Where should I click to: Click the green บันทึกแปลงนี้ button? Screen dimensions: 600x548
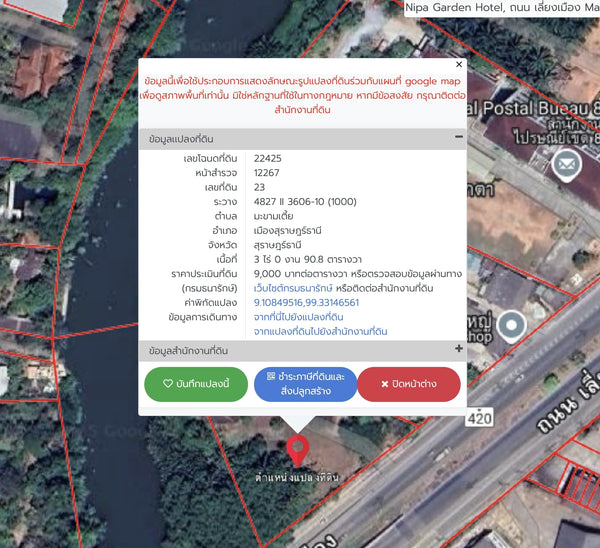point(196,384)
